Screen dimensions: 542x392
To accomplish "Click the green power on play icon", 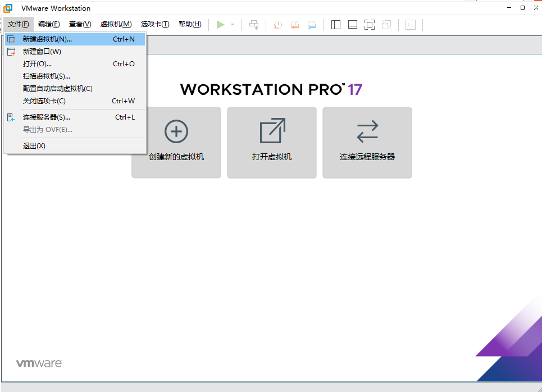I will [x=220, y=25].
